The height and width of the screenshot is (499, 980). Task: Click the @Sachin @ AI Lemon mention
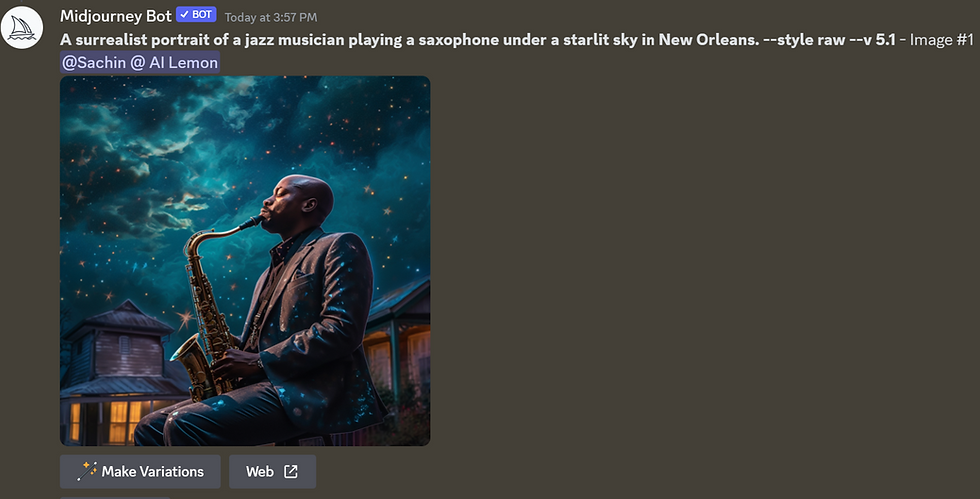(x=140, y=63)
